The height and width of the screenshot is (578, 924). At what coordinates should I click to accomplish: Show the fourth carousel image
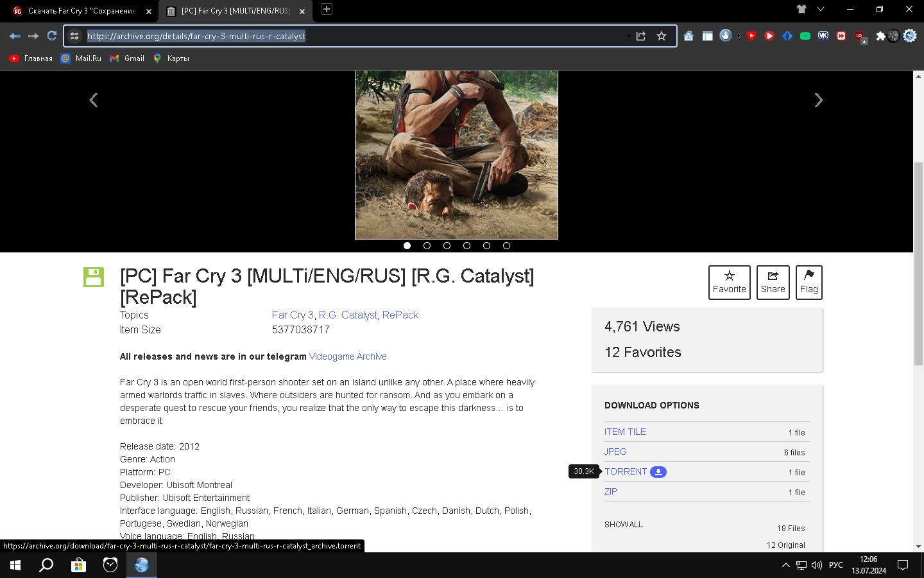tap(466, 246)
